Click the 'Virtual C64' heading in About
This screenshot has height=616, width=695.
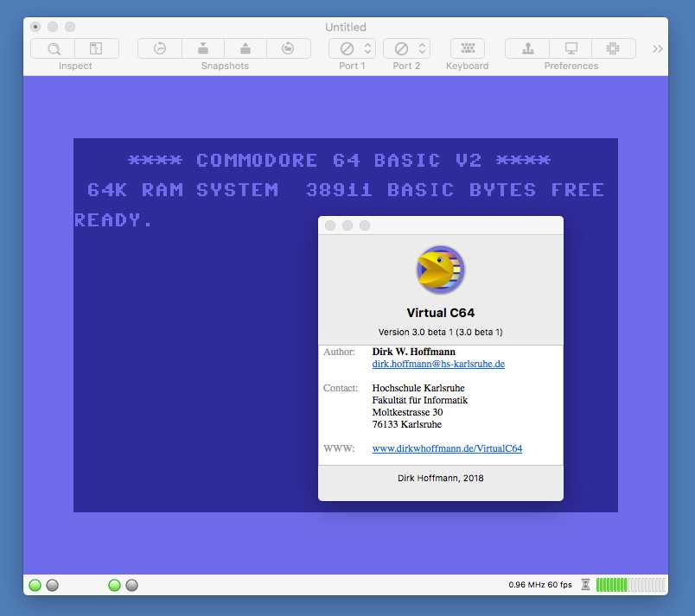[x=441, y=313]
